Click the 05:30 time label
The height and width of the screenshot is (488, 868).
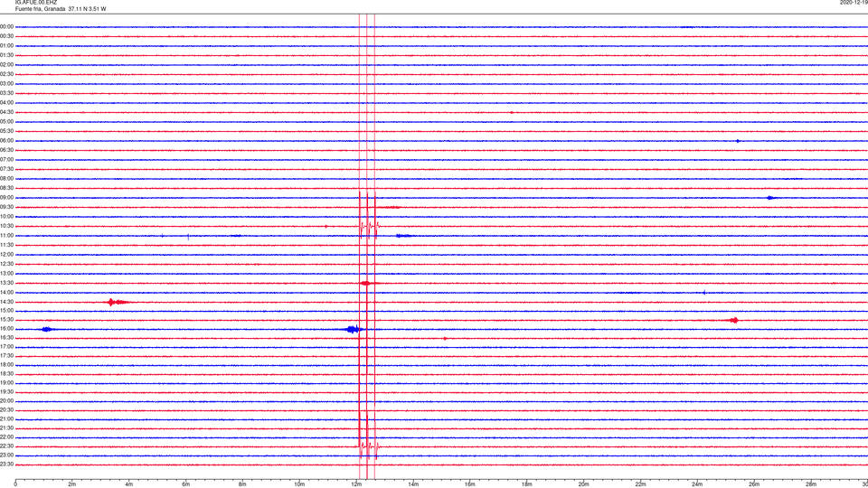pos(6,131)
